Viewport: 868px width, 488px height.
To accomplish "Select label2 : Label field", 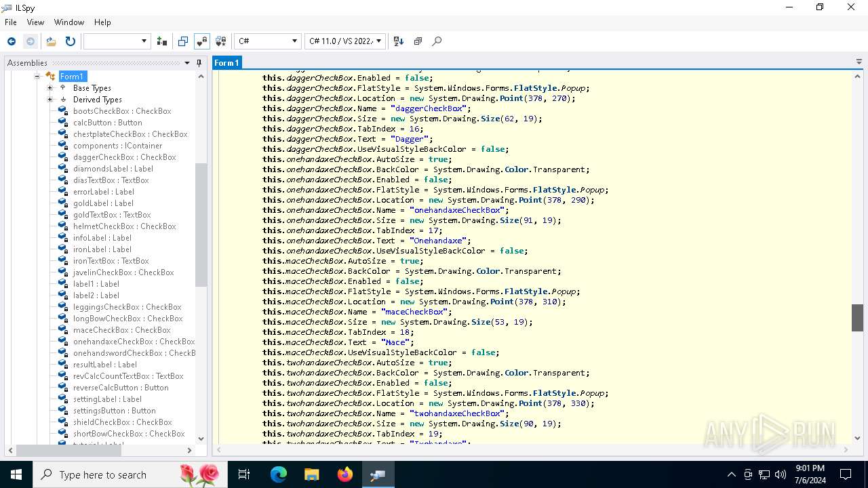I will coord(96,296).
